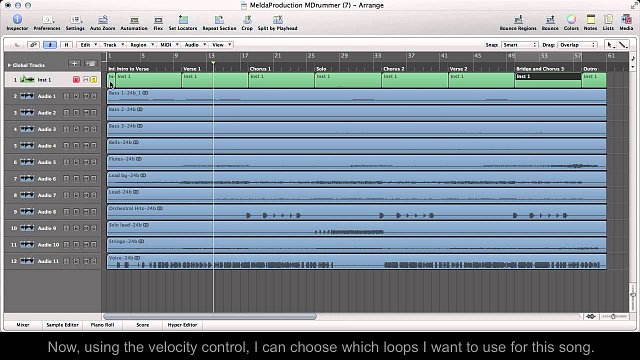Viewport: 640px width, 360px height.
Task: Adjust the horizontal zoom slider at bottom right
Action: point(613,316)
